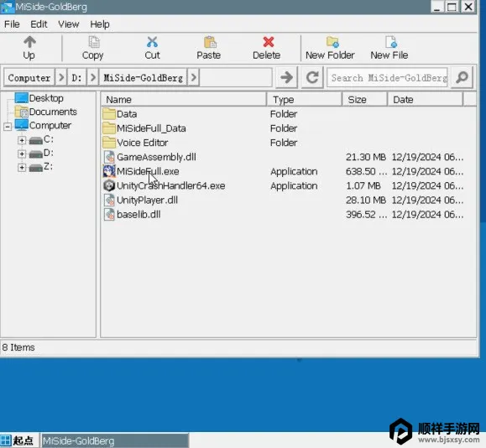
Task: Select the UnityPlayer.dll file icon
Action: [x=109, y=200]
